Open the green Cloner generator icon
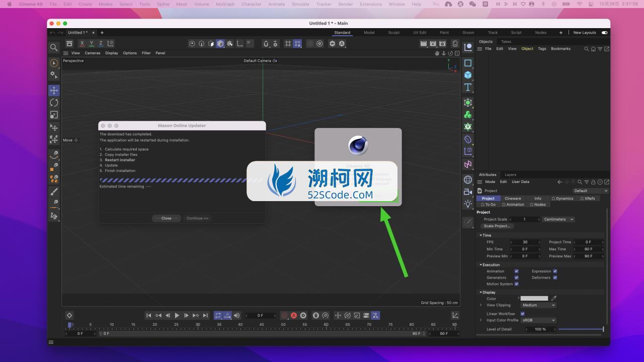 coord(468,115)
